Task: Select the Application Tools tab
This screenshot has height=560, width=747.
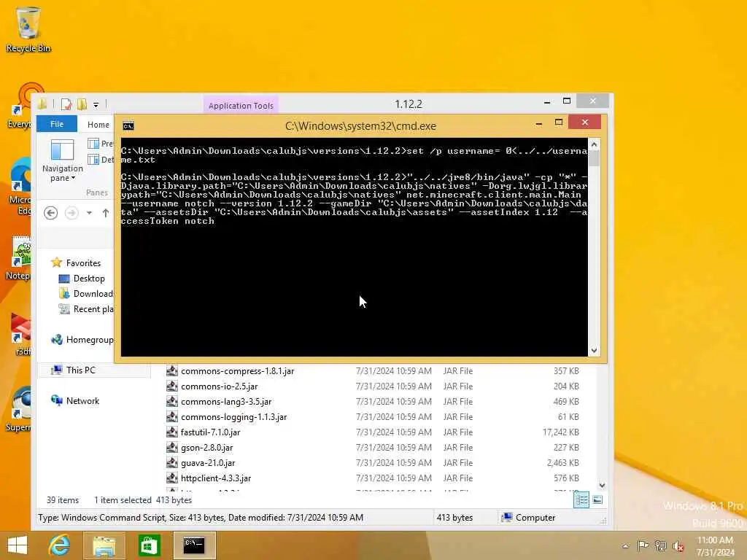Action: [241, 105]
